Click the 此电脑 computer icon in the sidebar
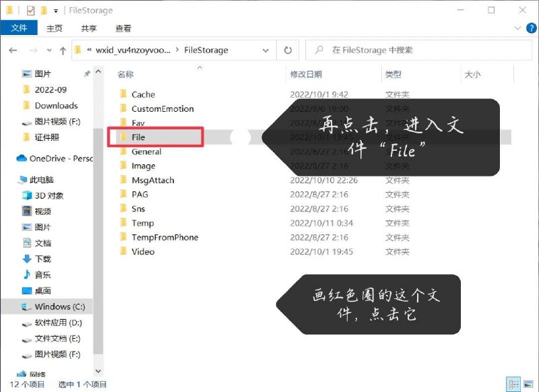The height and width of the screenshot is (392, 539). (22, 180)
